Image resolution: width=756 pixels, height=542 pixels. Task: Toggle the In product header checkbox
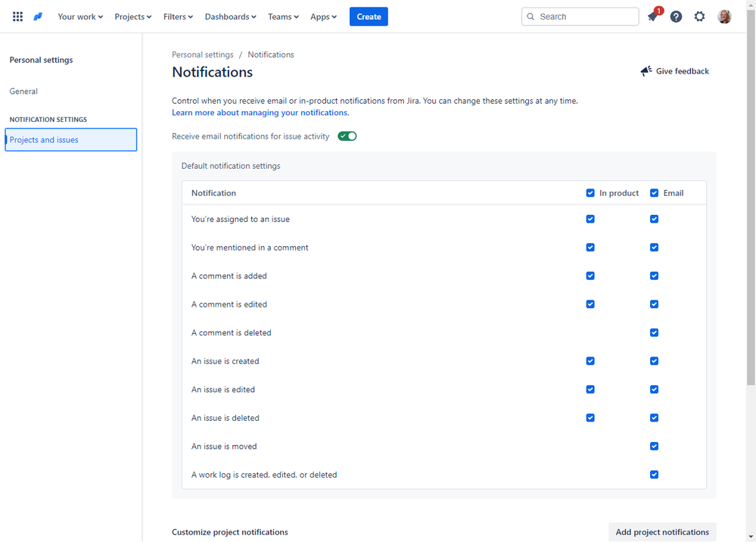590,193
